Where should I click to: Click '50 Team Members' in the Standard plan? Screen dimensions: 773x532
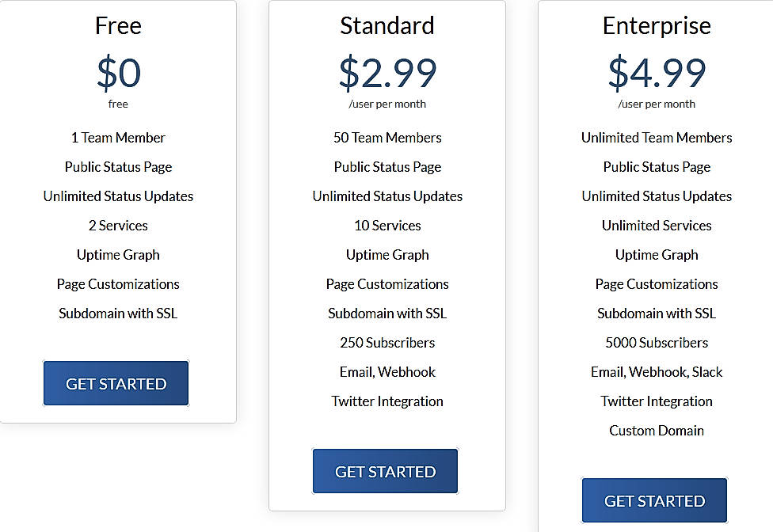(x=387, y=137)
